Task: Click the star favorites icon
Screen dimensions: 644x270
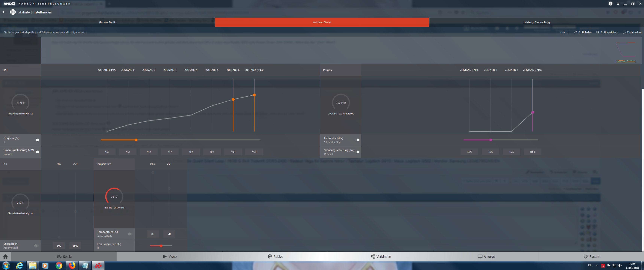Action: pos(618,4)
